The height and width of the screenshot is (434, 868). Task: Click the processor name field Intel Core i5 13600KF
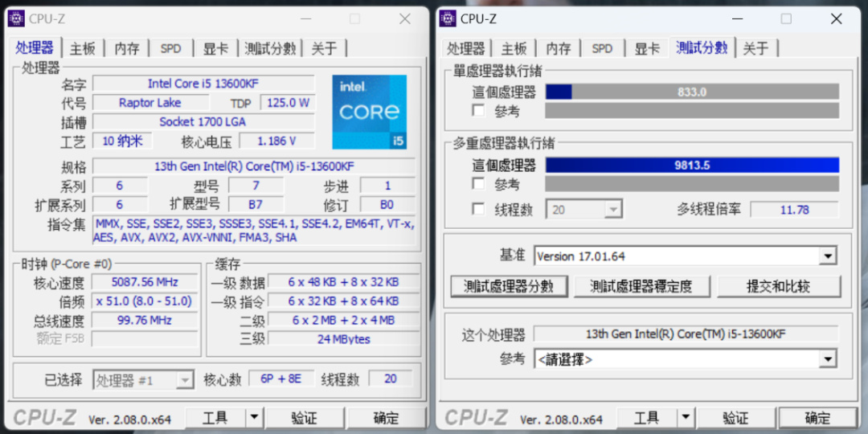pos(203,84)
